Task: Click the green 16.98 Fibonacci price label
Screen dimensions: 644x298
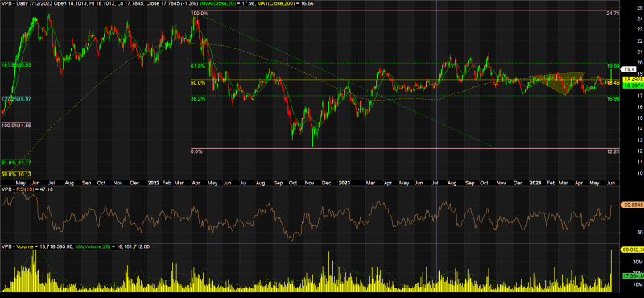Action: (x=613, y=98)
